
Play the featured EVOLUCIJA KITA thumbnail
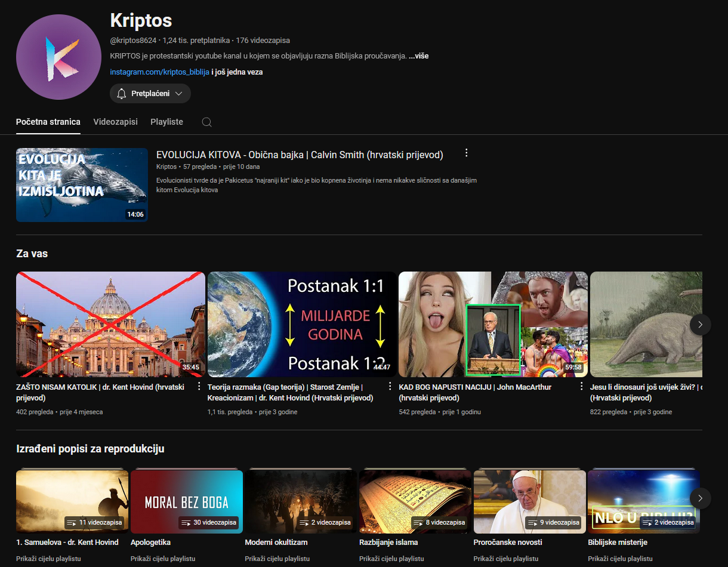82,184
